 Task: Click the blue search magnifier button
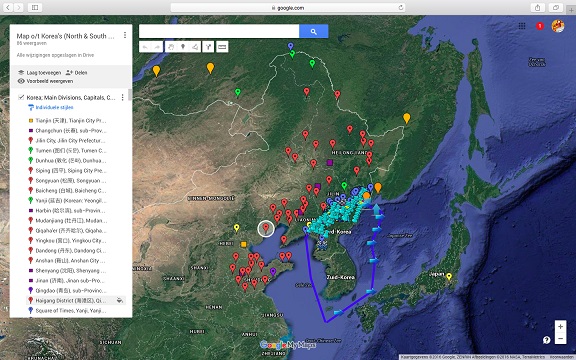click(313, 32)
